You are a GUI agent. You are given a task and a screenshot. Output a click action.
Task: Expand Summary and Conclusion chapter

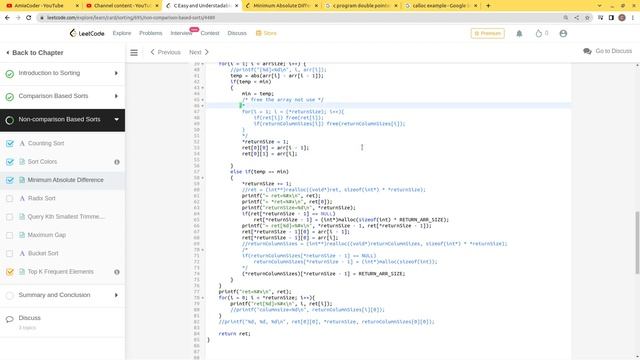(x=116, y=295)
